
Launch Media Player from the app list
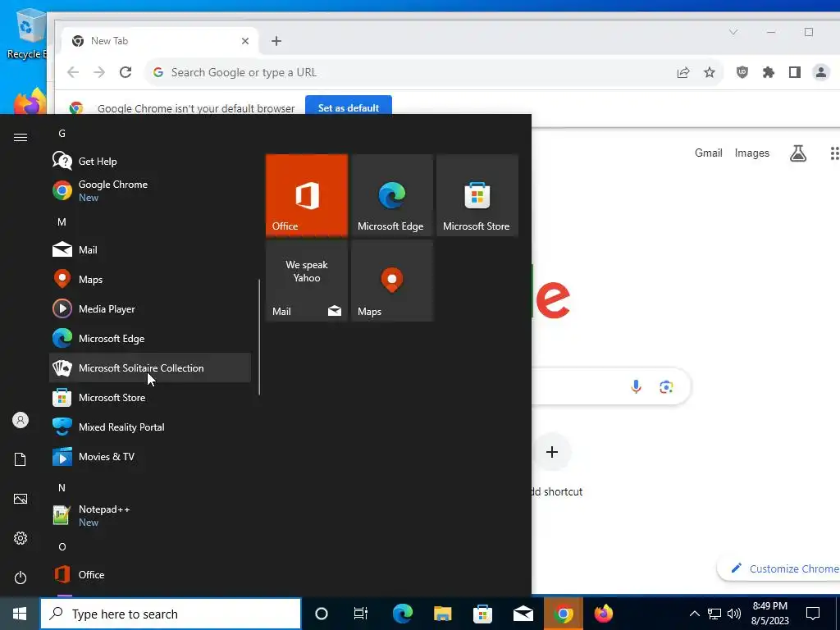(150, 308)
